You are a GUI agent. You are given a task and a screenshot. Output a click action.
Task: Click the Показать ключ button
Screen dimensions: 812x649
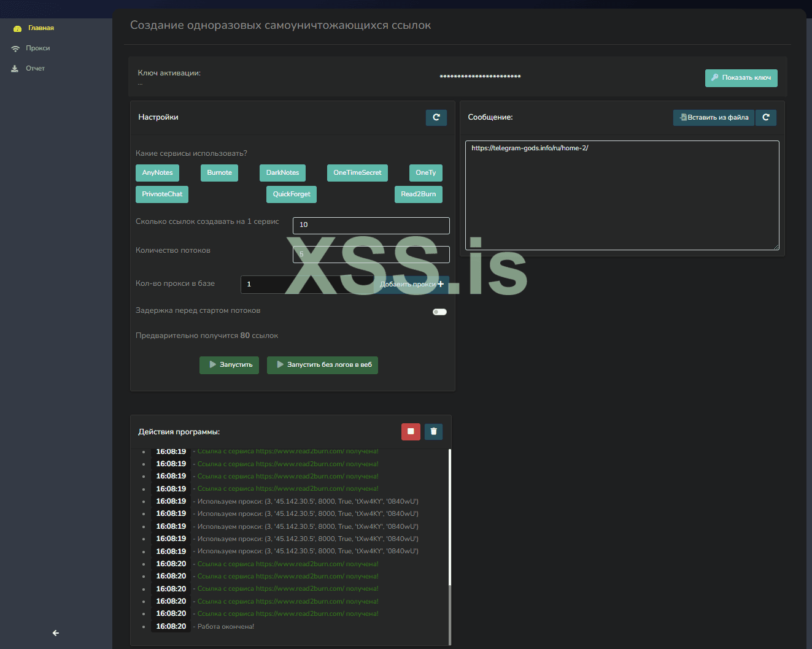click(741, 78)
